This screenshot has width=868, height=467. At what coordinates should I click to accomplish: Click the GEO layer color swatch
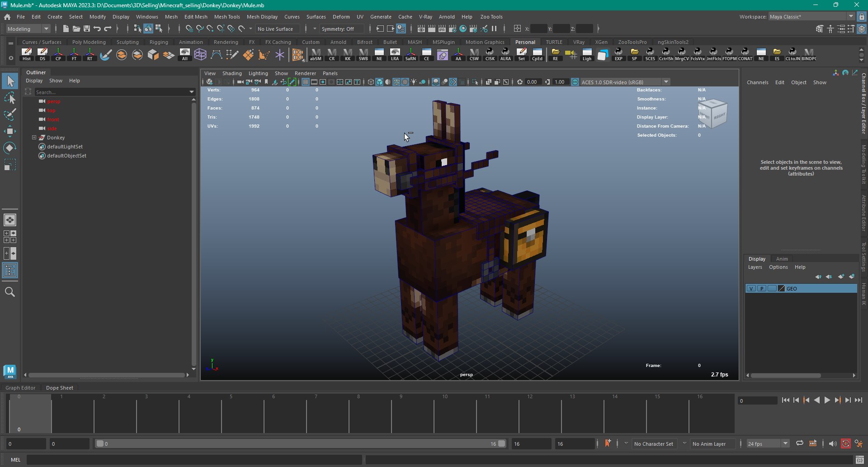[782, 288]
